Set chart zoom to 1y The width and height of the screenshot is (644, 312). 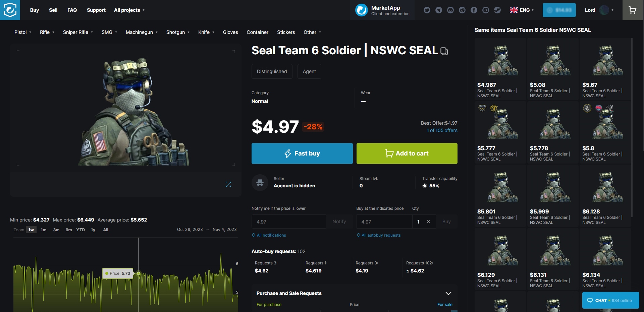pyautogui.click(x=93, y=230)
